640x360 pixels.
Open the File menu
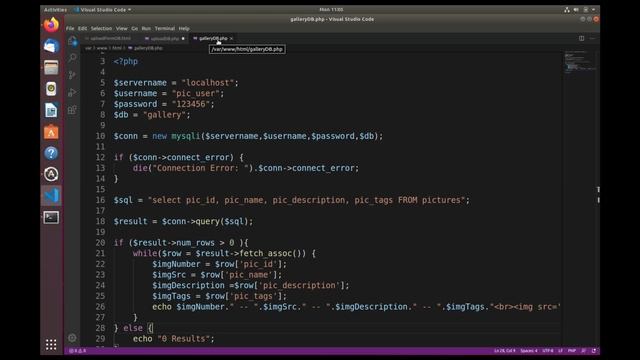[x=70, y=29]
